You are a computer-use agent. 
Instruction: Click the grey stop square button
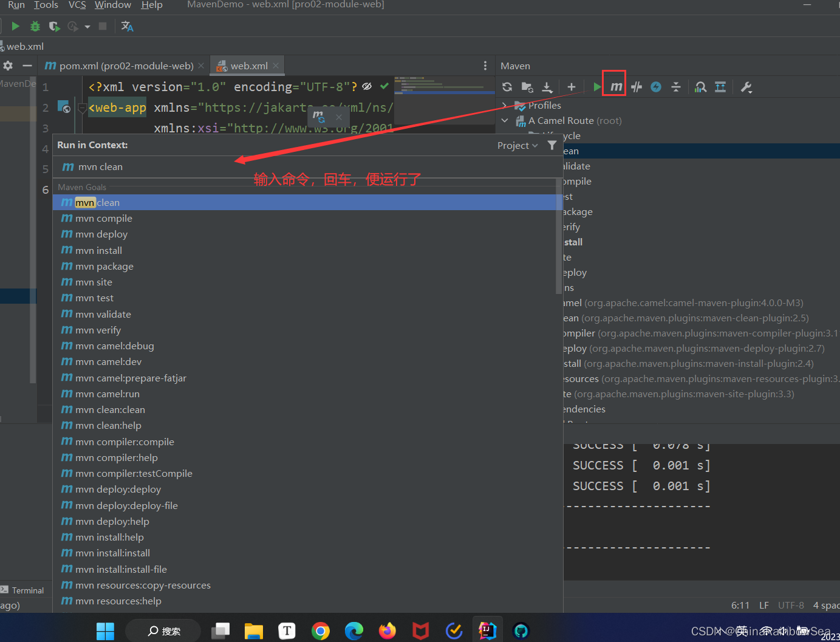[103, 26]
